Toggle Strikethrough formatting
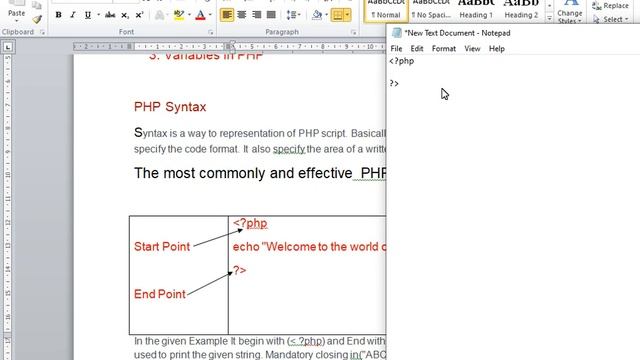 coord(110,15)
